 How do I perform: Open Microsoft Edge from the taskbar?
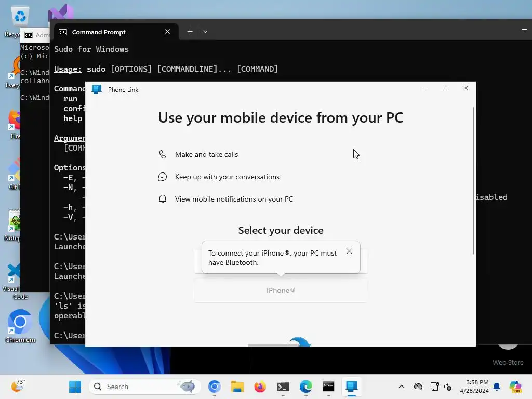click(x=305, y=387)
